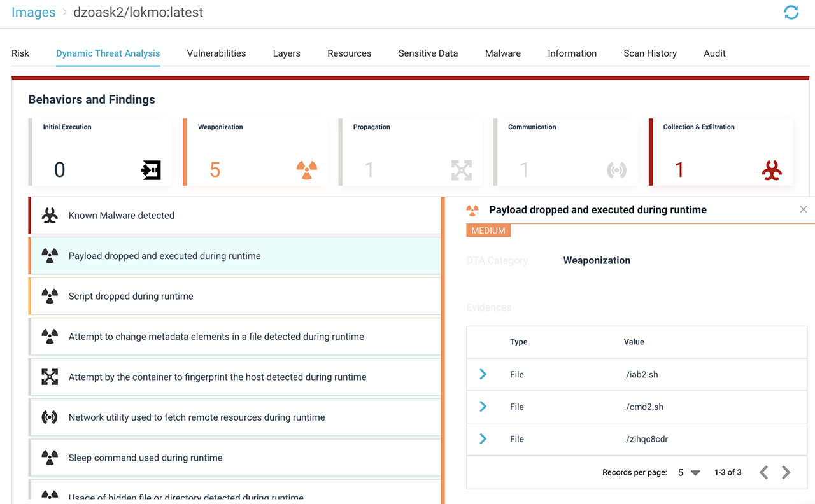Click radiation icon beside Sleep command row
This screenshot has width=815, height=504.
point(50,458)
